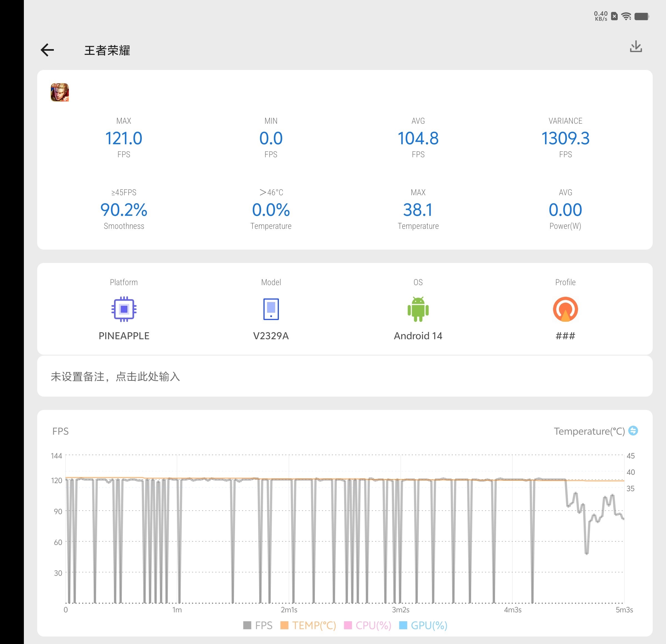Image resolution: width=666 pixels, height=644 pixels.
Task: Select the AVG Power value 0.00
Action: tap(566, 210)
